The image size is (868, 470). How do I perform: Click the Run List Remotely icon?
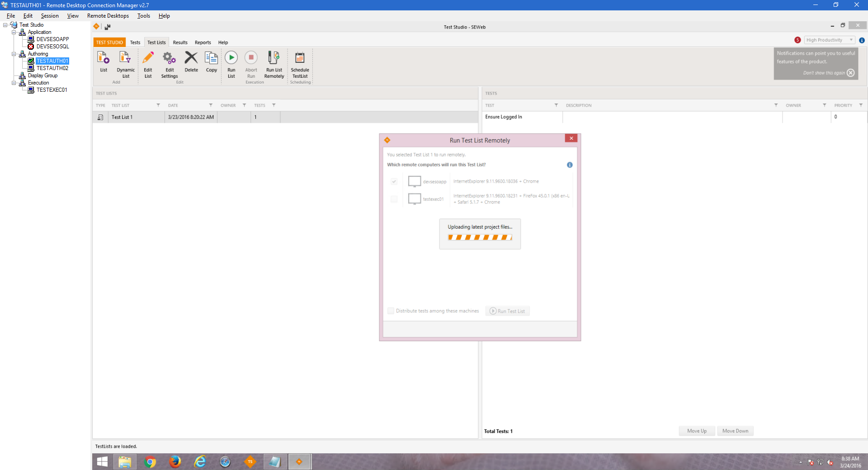click(274, 58)
